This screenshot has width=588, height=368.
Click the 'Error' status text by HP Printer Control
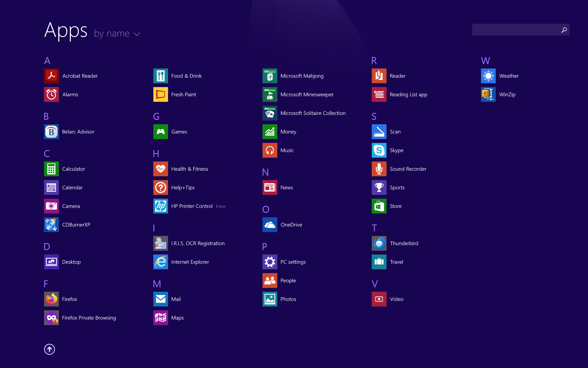[x=221, y=206]
